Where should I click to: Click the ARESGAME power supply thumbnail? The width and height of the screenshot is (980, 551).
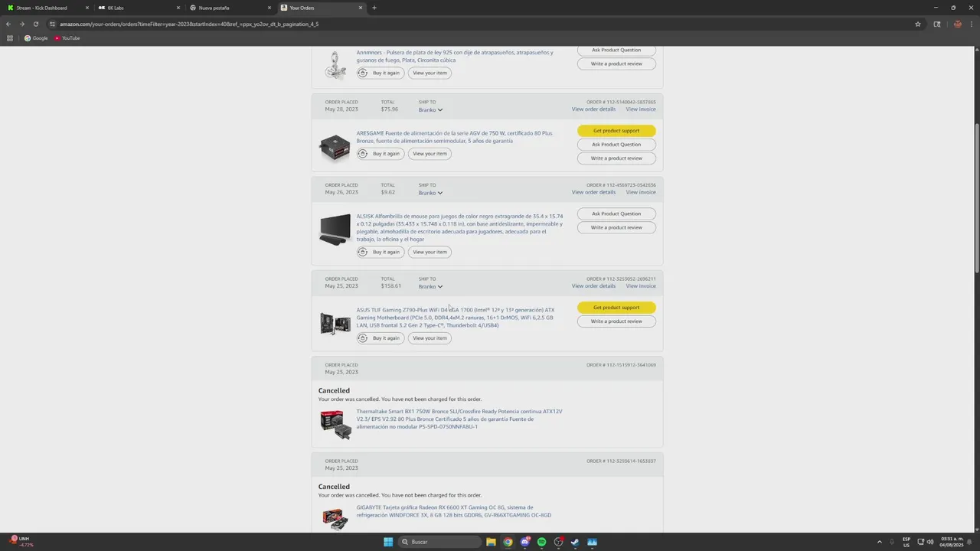335,147
